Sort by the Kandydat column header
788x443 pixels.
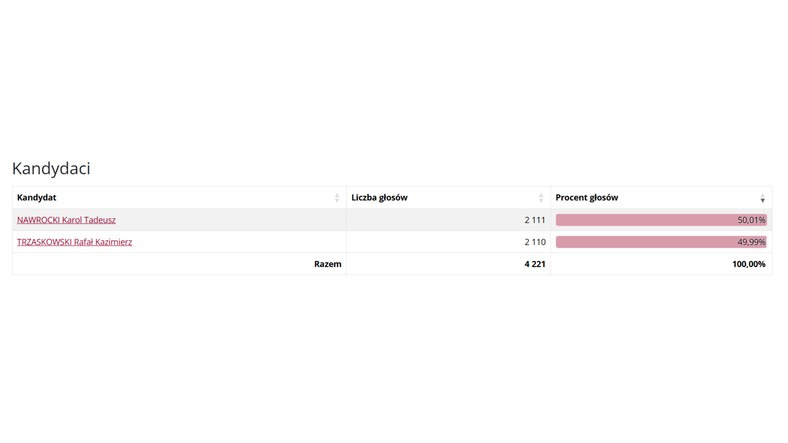coord(37,197)
